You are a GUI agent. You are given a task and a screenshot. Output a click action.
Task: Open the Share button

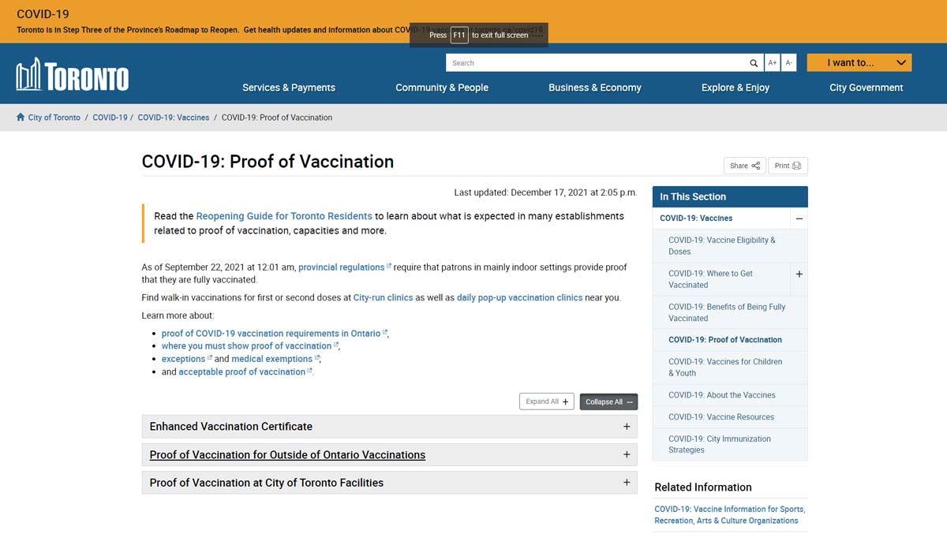click(744, 166)
